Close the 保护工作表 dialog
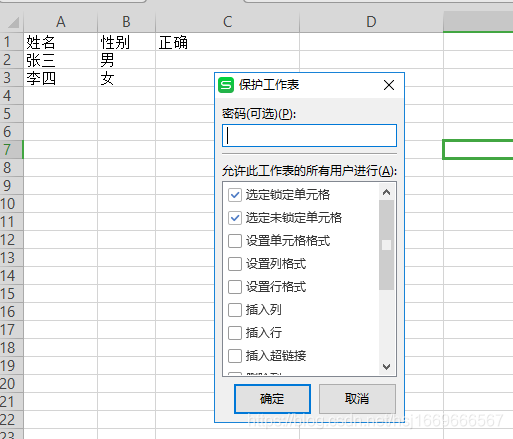Screen dimensions: 513x439 tap(389, 85)
